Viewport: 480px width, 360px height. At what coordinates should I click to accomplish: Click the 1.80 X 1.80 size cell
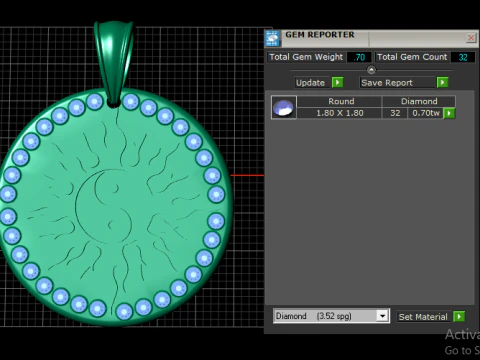pos(339,113)
